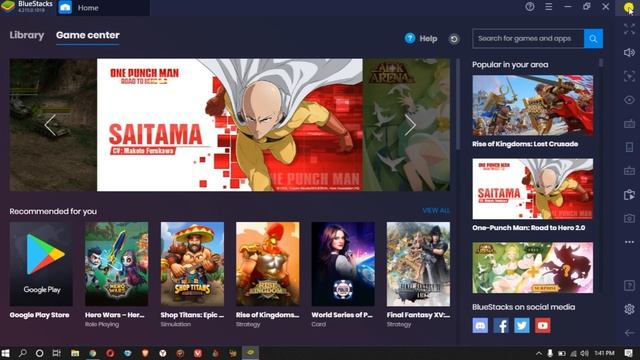Switch to the Game center tab

coord(88,35)
